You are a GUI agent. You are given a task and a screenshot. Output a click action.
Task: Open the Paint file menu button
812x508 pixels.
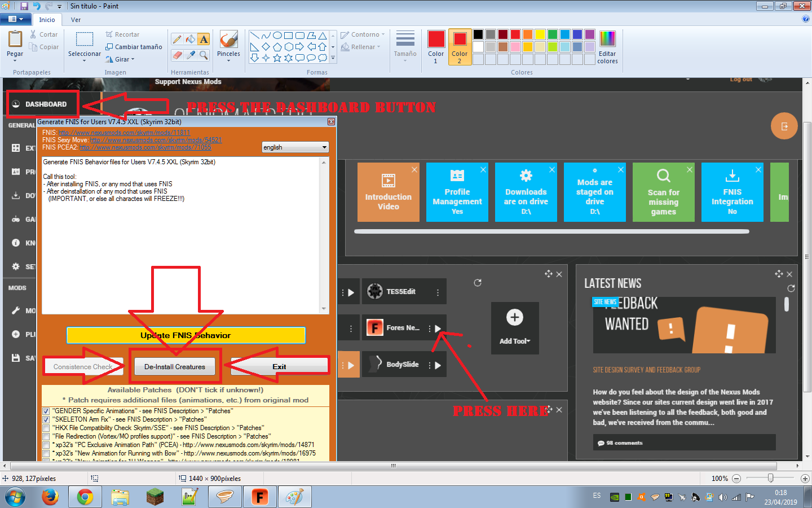tap(16, 19)
